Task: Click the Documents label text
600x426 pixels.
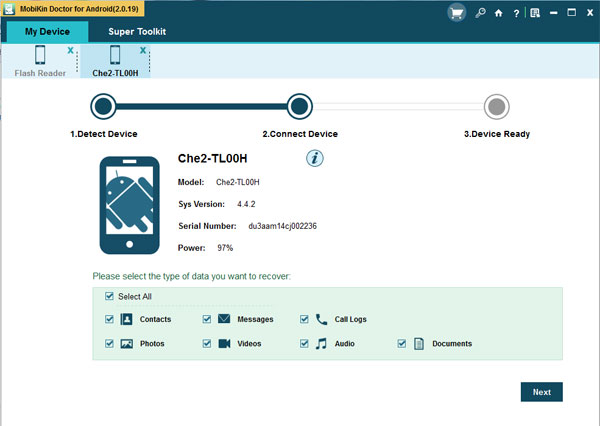Action: point(452,344)
